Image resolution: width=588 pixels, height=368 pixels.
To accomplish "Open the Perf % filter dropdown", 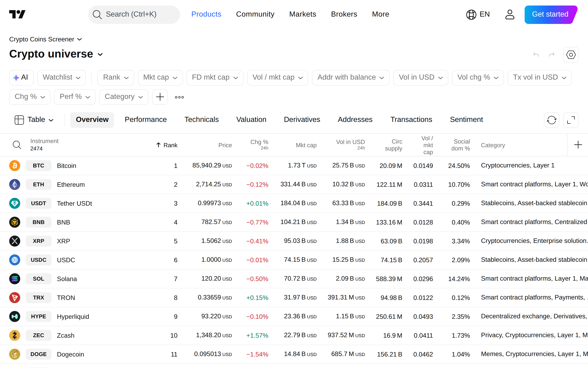I will (75, 97).
